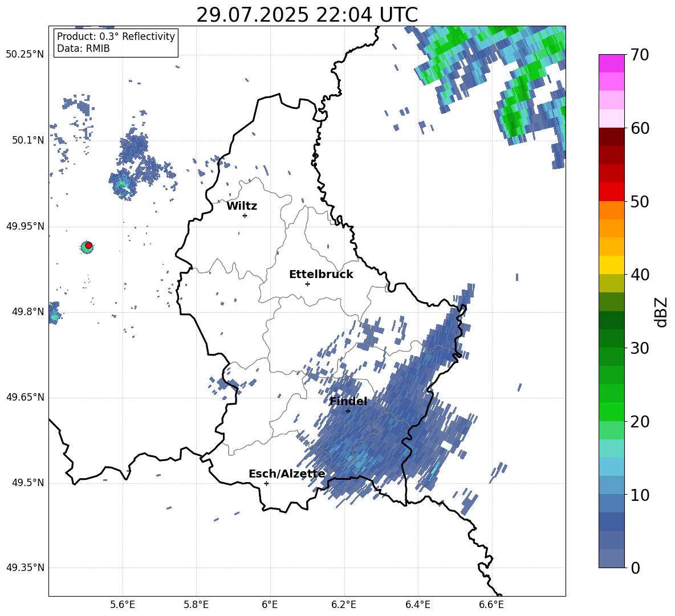This screenshot has height=616, width=675.
Task: Click the cross marker below Esch/Alzette
Action: pyautogui.click(x=266, y=483)
